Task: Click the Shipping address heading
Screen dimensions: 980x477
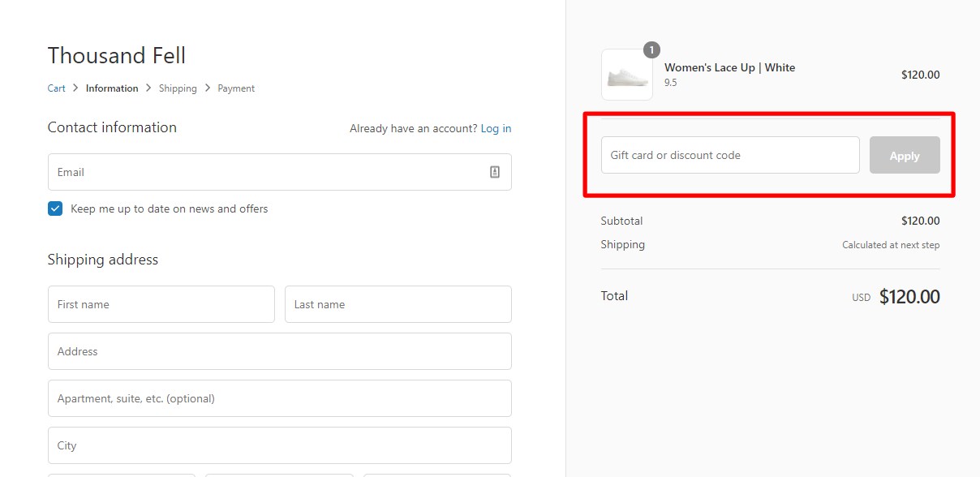Action: (103, 260)
